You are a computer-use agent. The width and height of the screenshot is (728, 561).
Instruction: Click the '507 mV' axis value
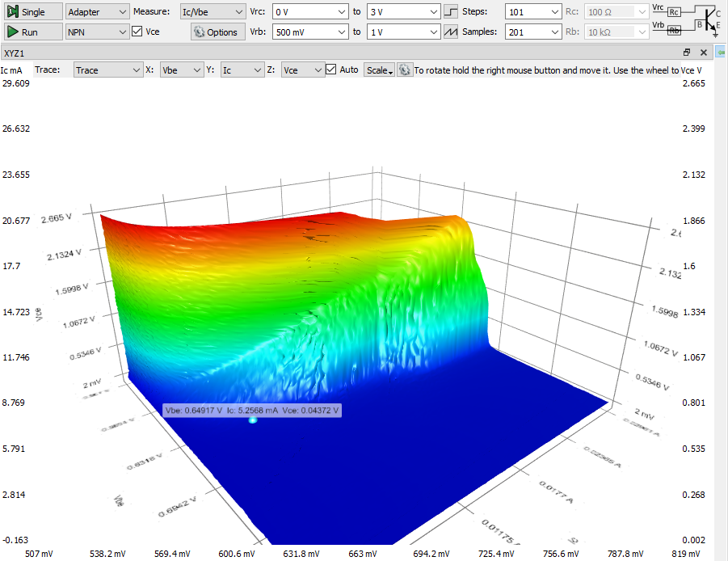[x=39, y=554]
